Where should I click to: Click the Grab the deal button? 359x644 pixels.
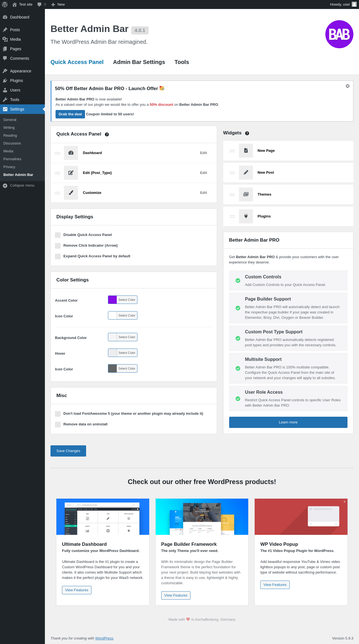pos(70,114)
